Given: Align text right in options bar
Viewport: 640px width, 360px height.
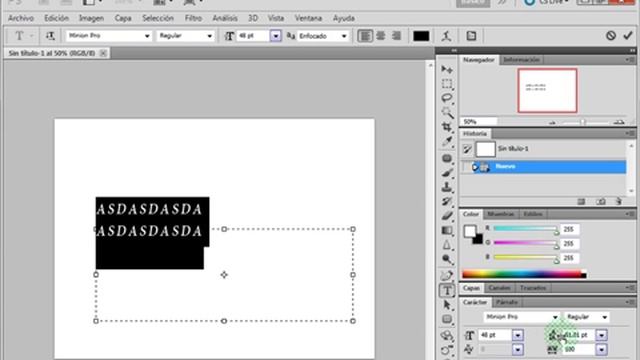Looking at the screenshot, I should coord(396,36).
